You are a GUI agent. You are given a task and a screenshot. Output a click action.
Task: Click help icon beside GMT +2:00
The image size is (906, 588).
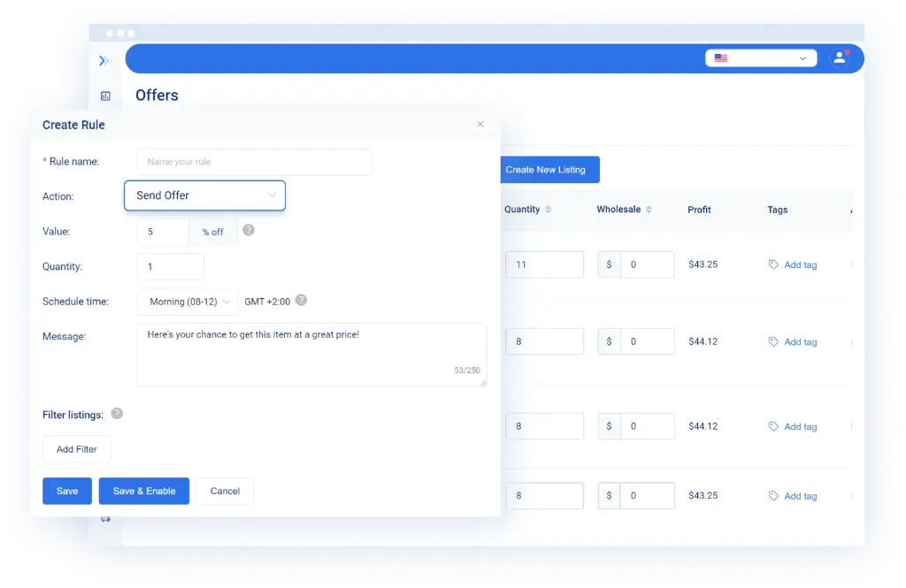[301, 301]
